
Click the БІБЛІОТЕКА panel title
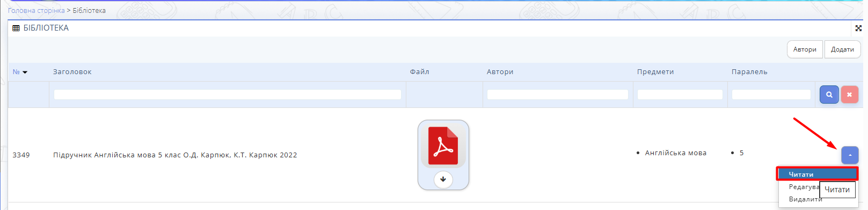point(46,28)
